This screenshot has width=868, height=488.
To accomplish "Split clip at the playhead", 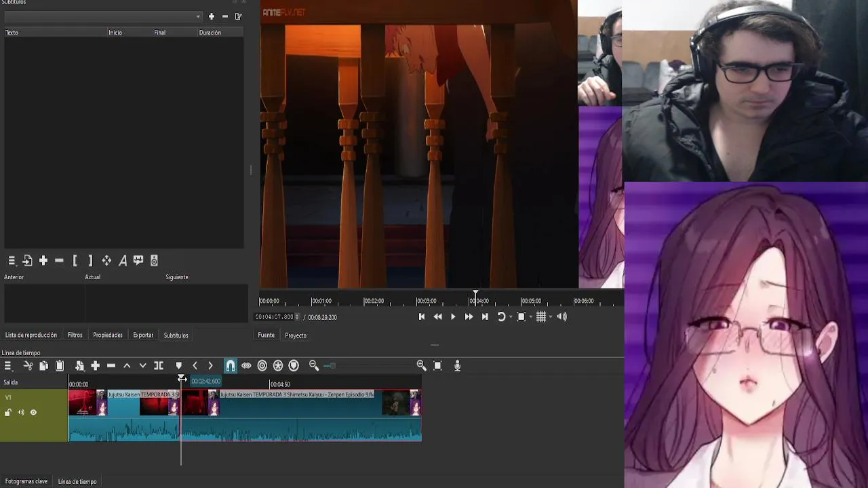I will coord(159,365).
